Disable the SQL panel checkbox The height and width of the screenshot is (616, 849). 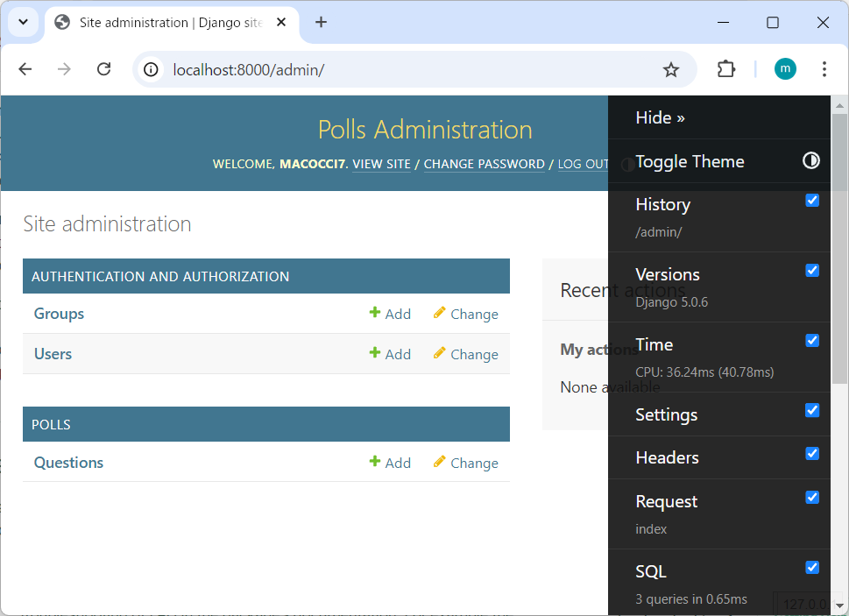(x=812, y=568)
